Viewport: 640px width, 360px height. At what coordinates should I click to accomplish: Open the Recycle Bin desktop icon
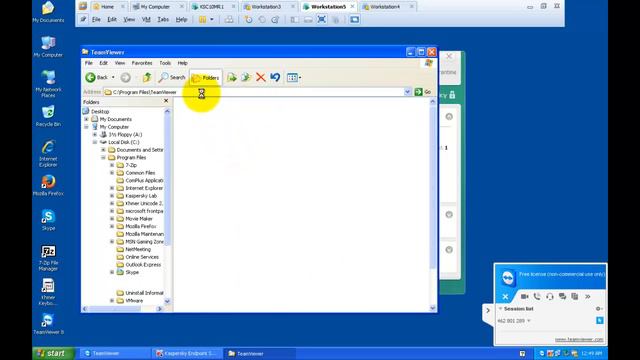(48, 116)
